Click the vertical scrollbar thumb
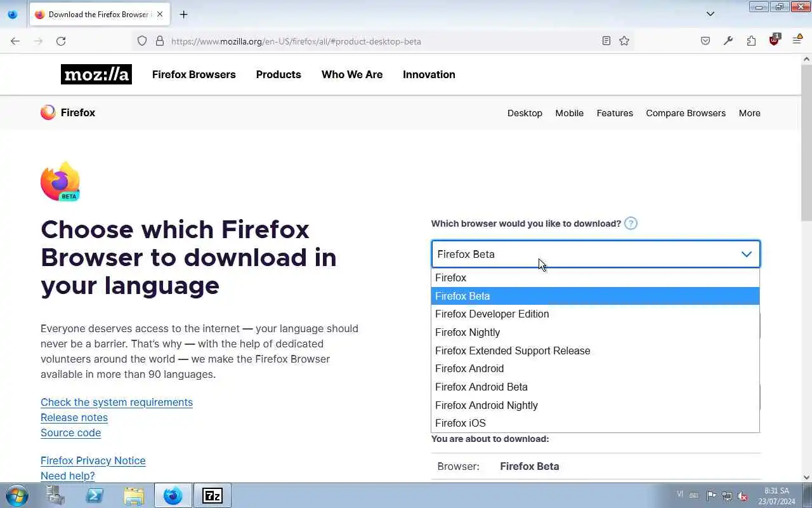 (x=806, y=142)
